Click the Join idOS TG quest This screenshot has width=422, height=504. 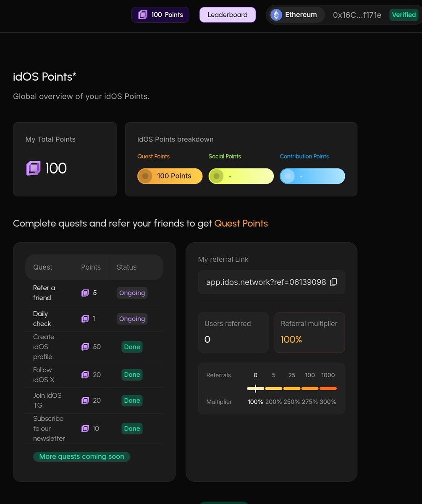47,400
